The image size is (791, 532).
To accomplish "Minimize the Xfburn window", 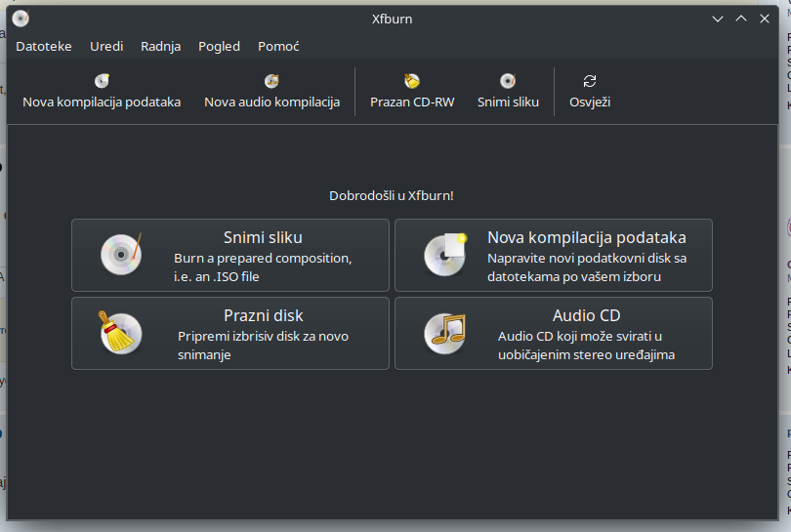I will pos(718,20).
